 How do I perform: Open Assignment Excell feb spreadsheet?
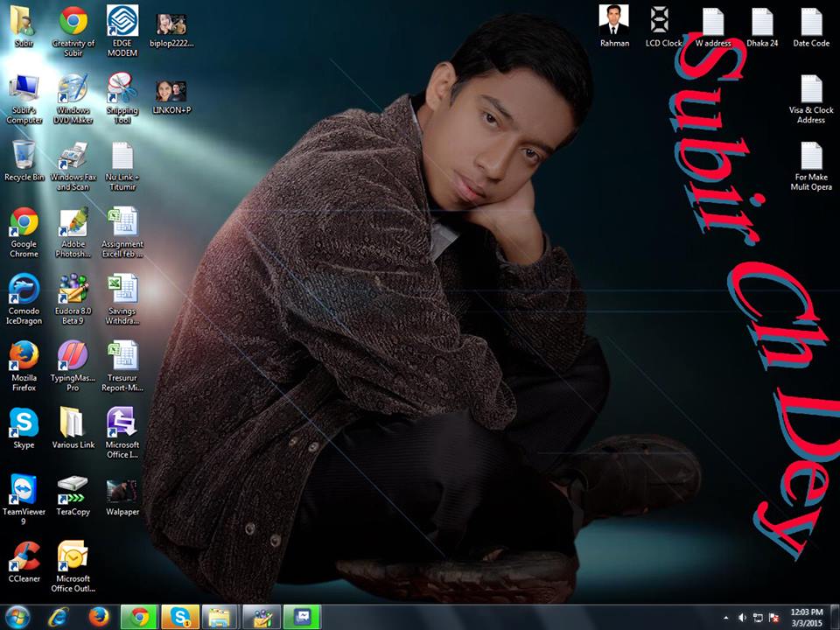click(122, 233)
